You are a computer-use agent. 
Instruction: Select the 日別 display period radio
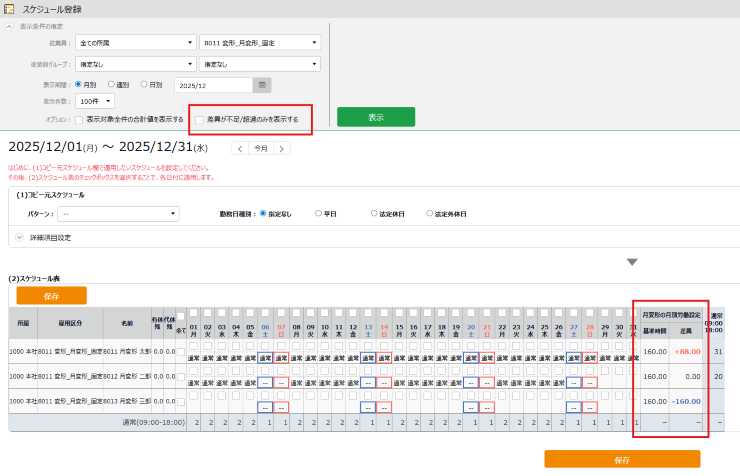click(144, 85)
